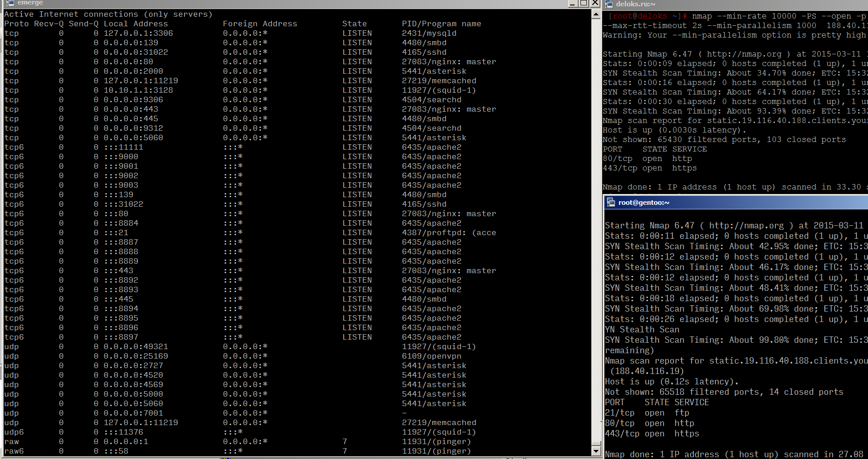Click the root@gentoo:~ window title
The height and width of the screenshot is (459, 868).
(644, 203)
